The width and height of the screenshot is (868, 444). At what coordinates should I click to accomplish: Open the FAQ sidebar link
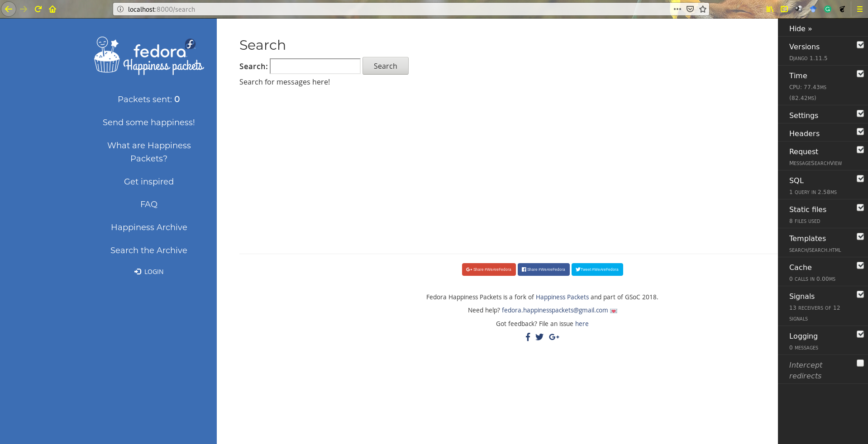149,204
